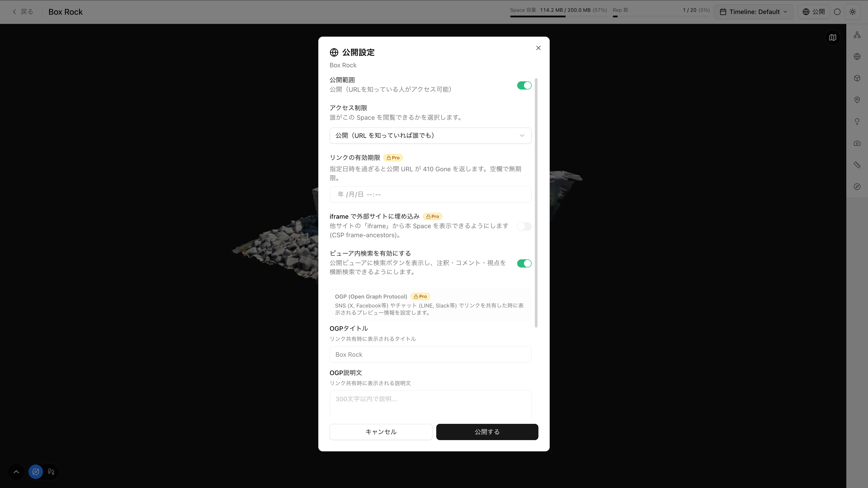The width and height of the screenshot is (868, 488).
Task: Click the Box Rock title in header
Action: click(x=65, y=12)
